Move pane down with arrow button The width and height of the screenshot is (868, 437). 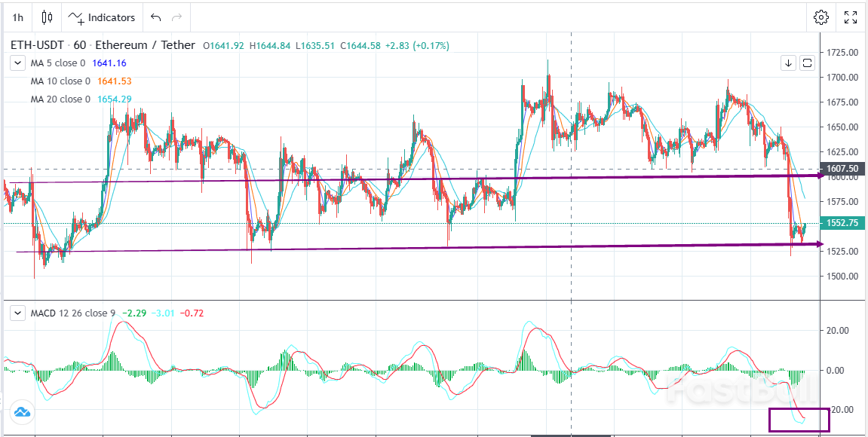pos(788,63)
